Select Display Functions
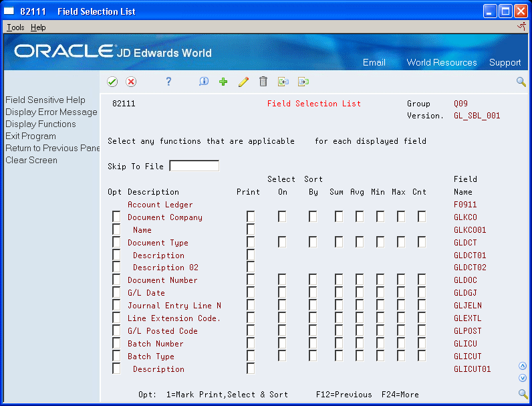The width and height of the screenshot is (532, 406). pos(41,124)
